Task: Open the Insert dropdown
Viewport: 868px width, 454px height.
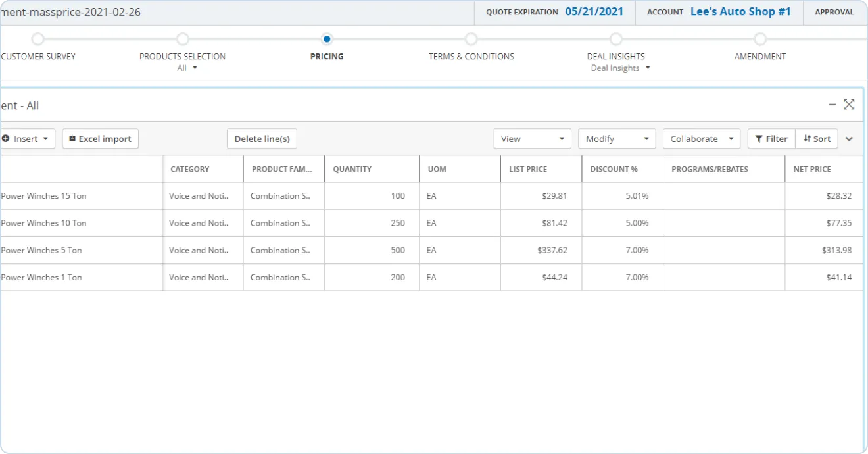Action: tap(26, 139)
